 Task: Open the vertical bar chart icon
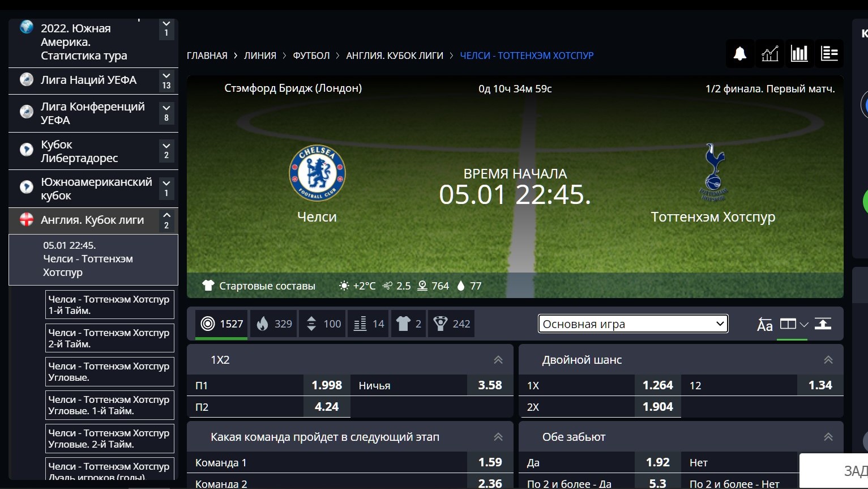click(799, 54)
